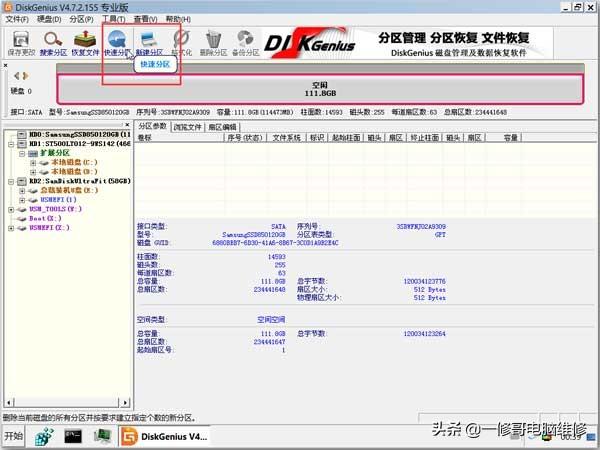Screen dimensions: 600x450
Task: Activate the DiskGenius V4... taskbar button
Action: (165, 436)
